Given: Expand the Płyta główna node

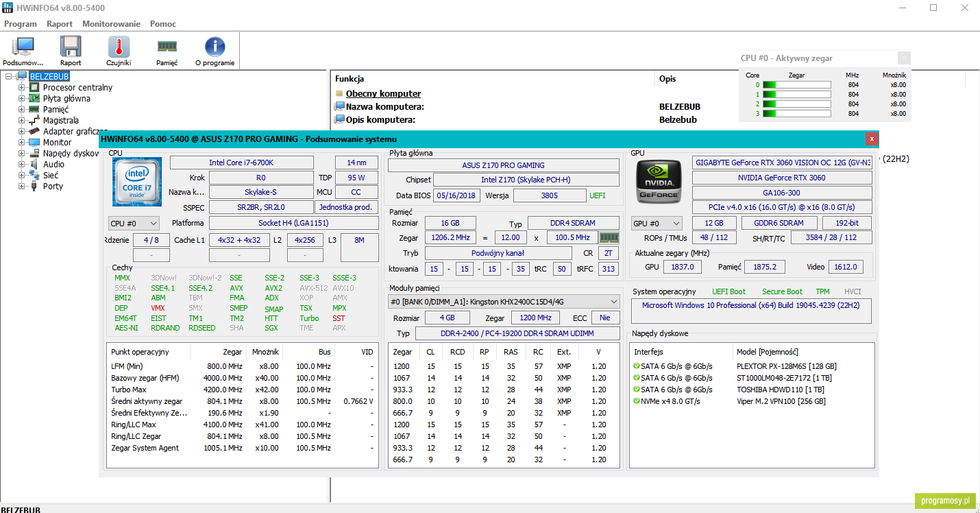Looking at the screenshot, I should pos(21,99).
